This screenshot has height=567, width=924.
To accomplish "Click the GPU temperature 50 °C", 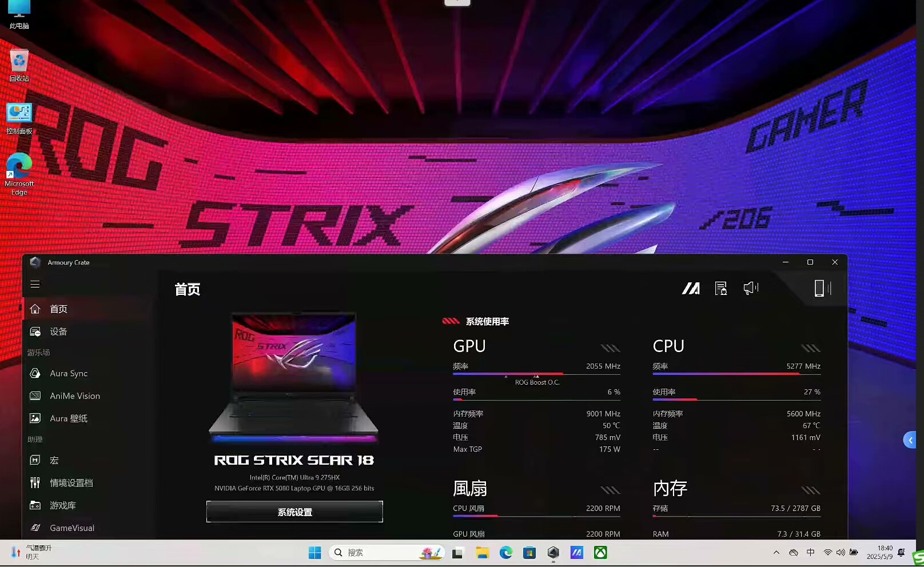I will pos(611,426).
